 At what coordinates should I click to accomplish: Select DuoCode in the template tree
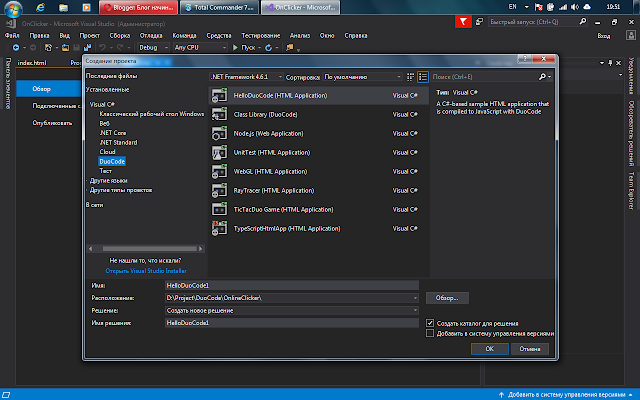pyautogui.click(x=112, y=162)
